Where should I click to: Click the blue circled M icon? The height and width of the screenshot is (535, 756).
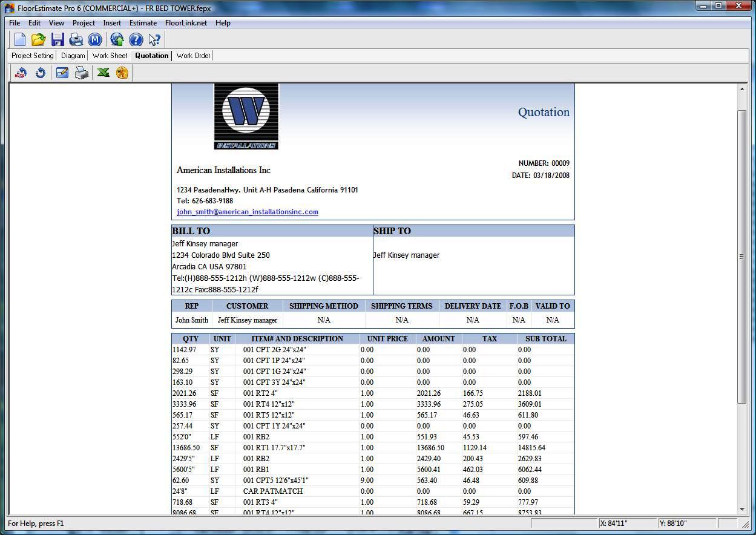[x=94, y=40]
